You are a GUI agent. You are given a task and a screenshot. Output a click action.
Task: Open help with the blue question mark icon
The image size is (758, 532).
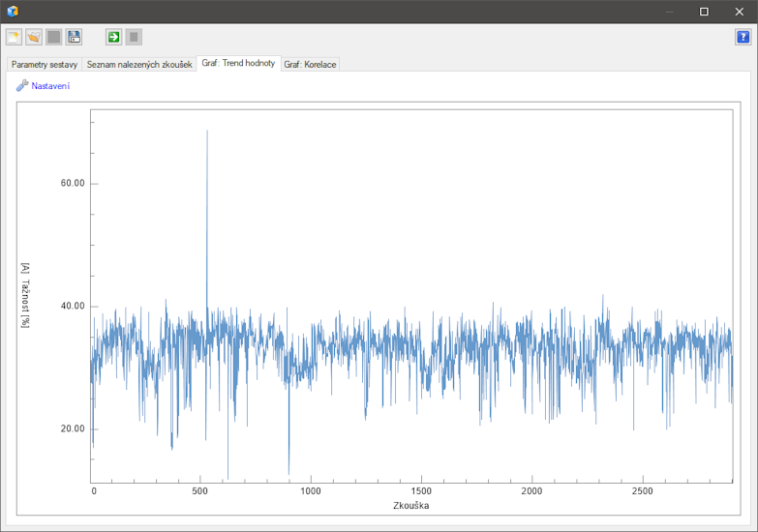743,37
